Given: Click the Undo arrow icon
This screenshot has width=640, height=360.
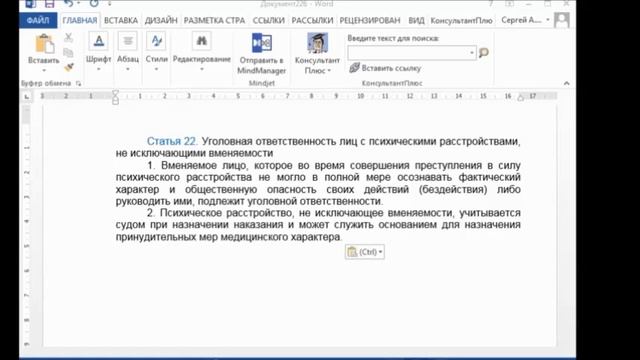Looking at the screenshot, I should (x=68, y=4).
